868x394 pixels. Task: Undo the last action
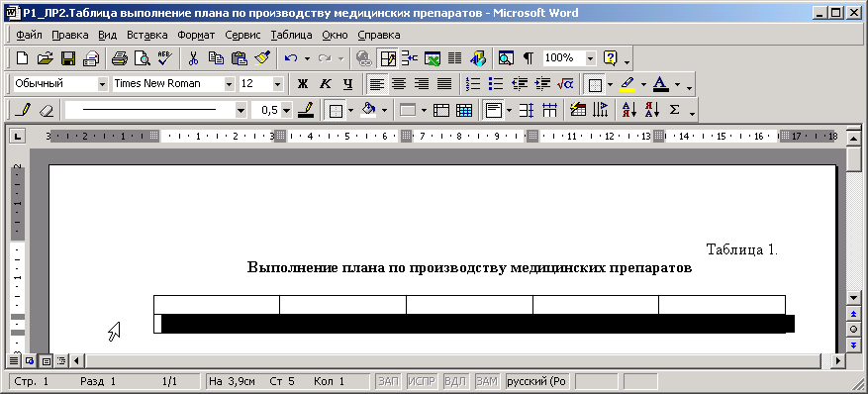[x=291, y=58]
